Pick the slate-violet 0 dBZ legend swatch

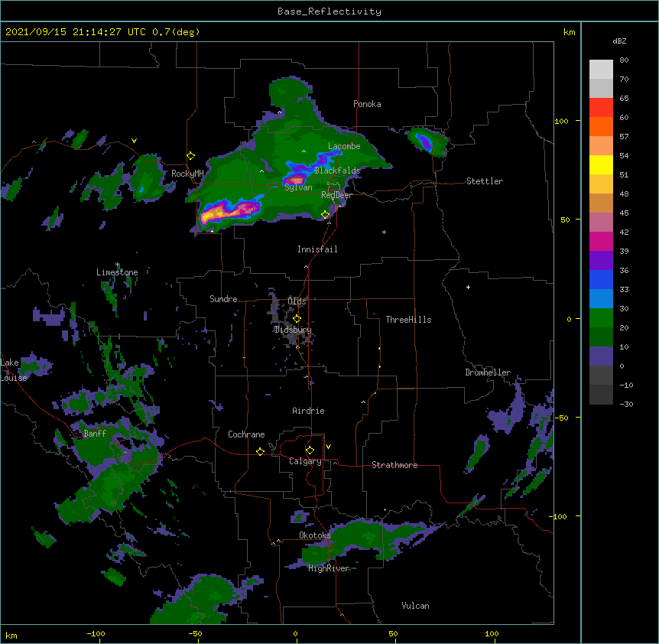click(x=601, y=356)
